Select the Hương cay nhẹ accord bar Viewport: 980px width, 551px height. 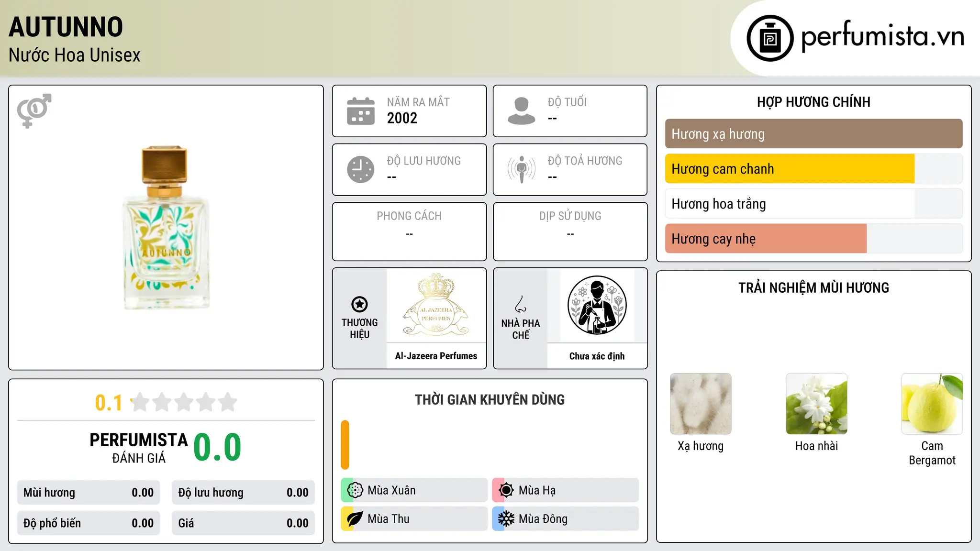tap(813, 239)
